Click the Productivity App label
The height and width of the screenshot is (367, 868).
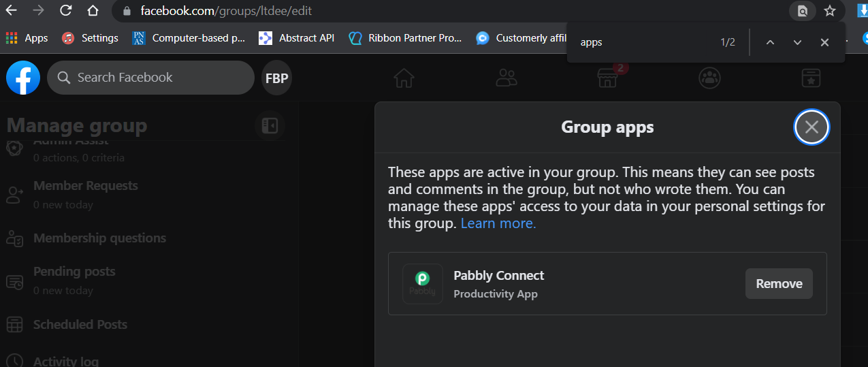(x=496, y=294)
